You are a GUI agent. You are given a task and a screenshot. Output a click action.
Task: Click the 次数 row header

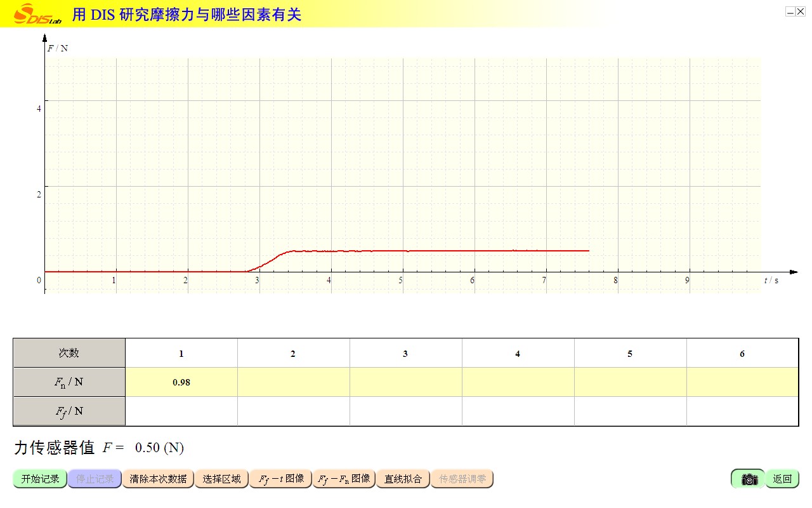click(x=69, y=353)
